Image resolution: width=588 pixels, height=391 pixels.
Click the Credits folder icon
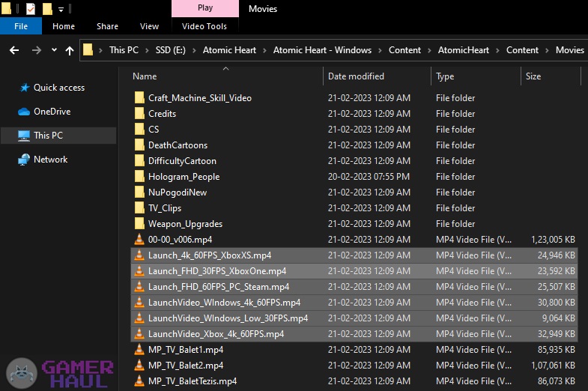[x=139, y=114]
